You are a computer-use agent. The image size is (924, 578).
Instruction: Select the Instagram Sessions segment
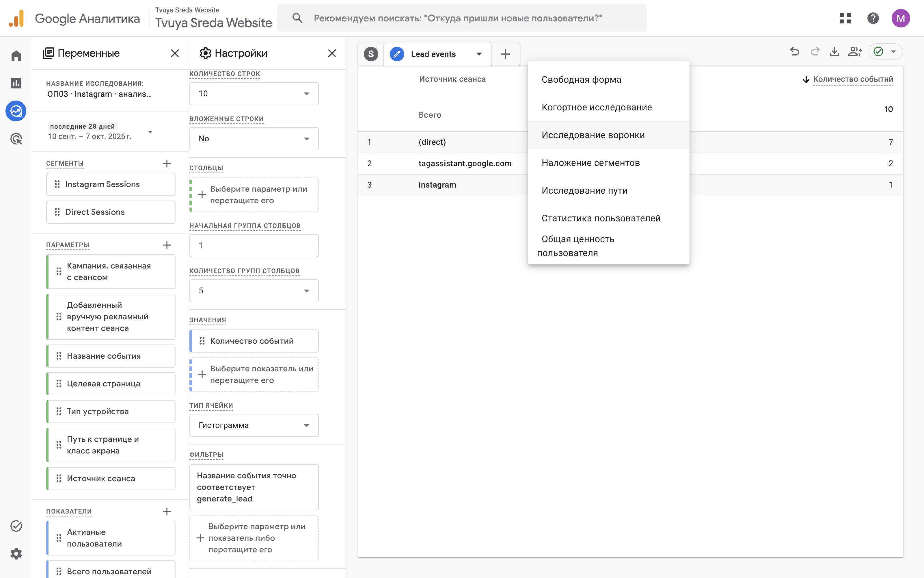111,184
